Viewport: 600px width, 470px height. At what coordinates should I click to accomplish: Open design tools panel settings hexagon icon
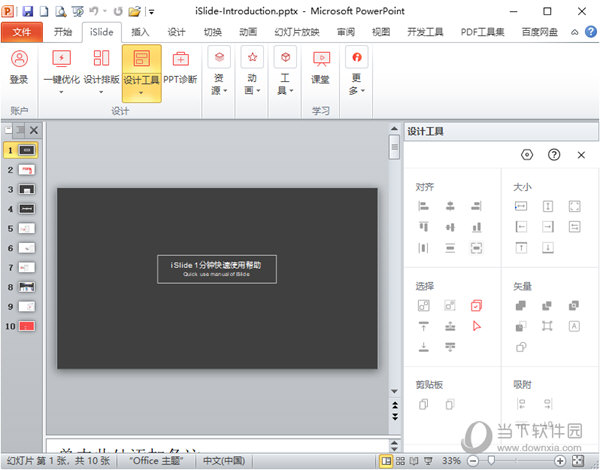pyautogui.click(x=527, y=155)
